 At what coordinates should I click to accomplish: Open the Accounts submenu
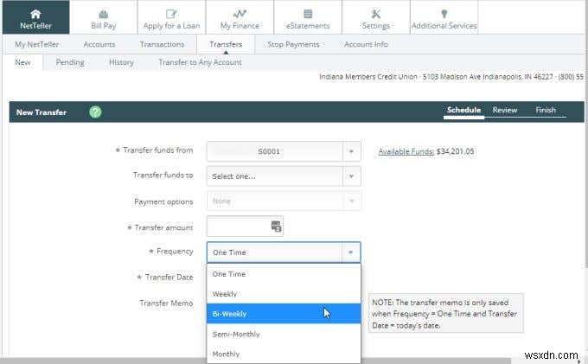click(99, 44)
